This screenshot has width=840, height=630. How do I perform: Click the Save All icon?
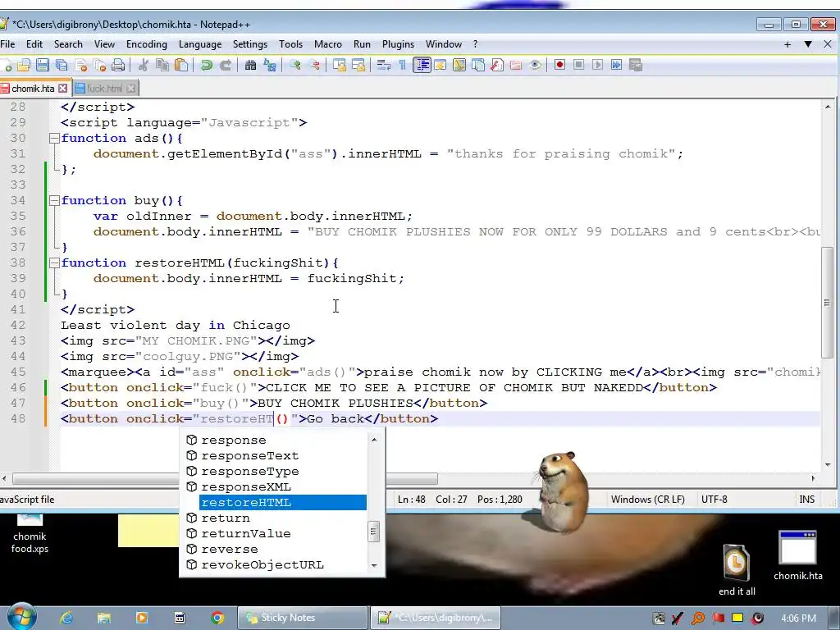62,66
